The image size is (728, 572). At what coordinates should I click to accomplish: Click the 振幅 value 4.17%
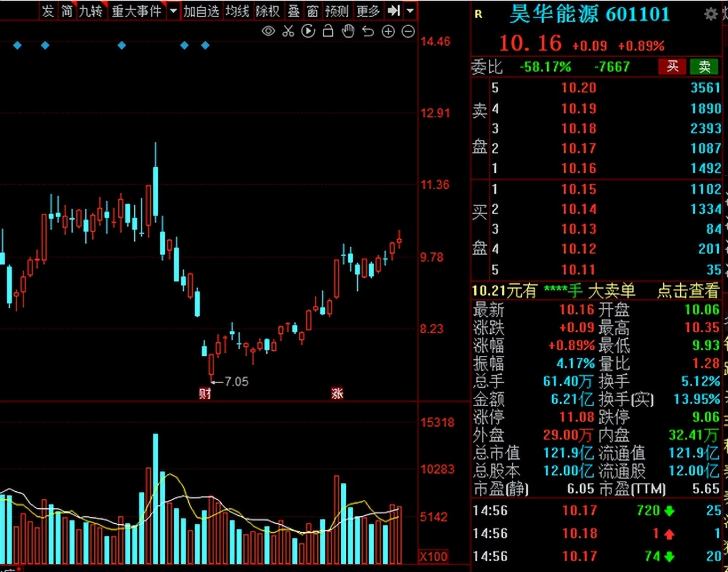(x=576, y=363)
